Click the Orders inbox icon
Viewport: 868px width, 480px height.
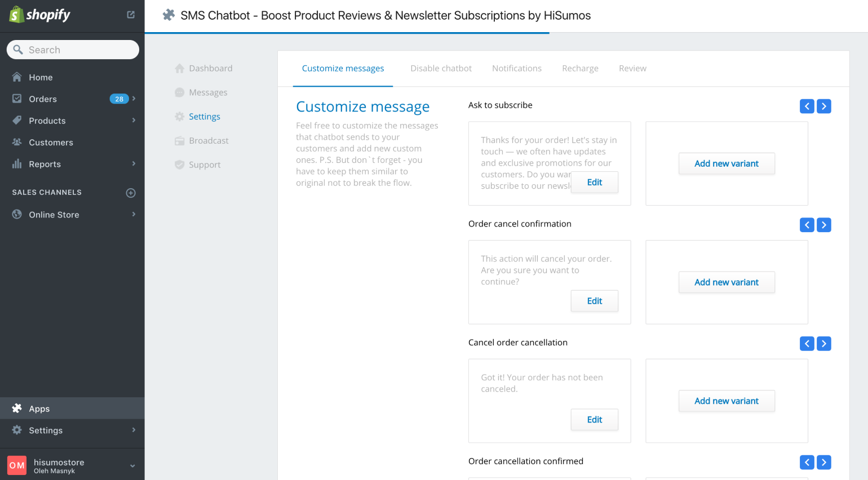17,99
